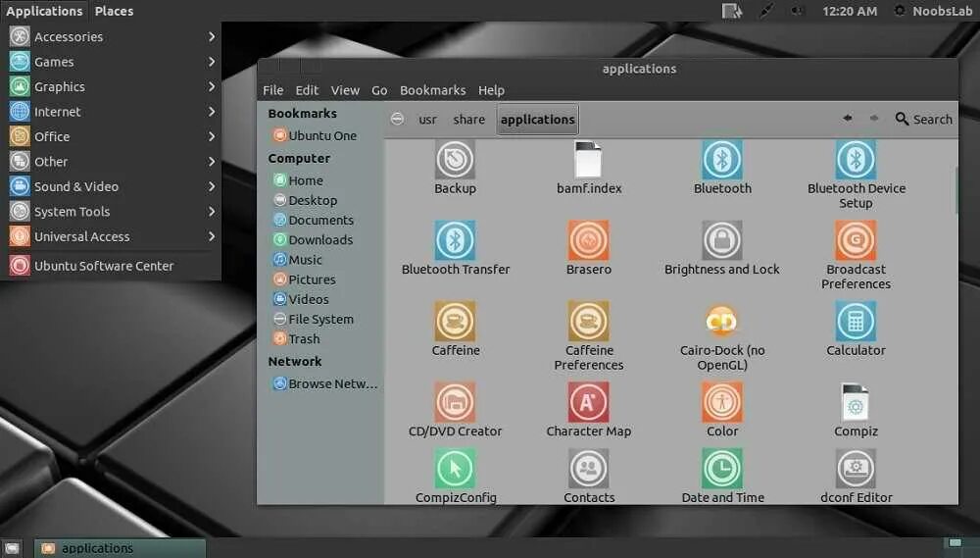Open Ubuntu One bookmark
The height and width of the screenshot is (558, 980).
316,135
